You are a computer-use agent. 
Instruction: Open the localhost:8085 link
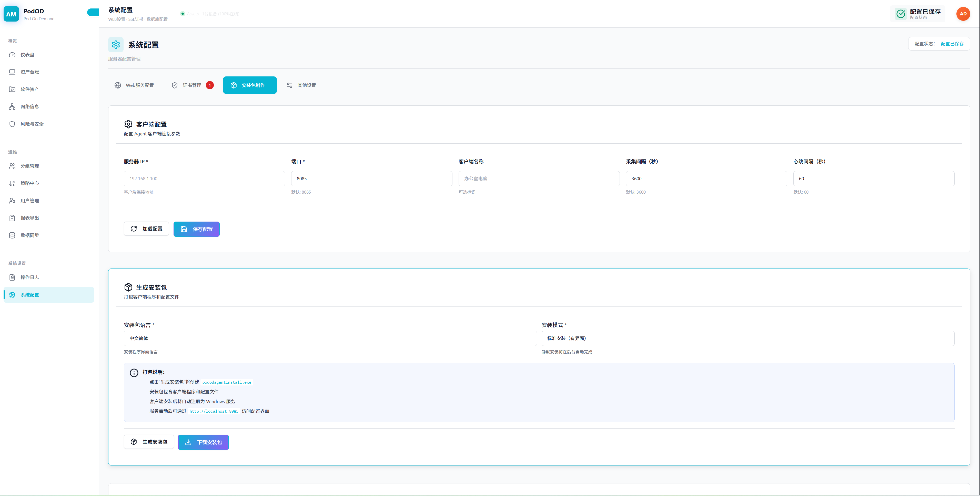pos(214,411)
